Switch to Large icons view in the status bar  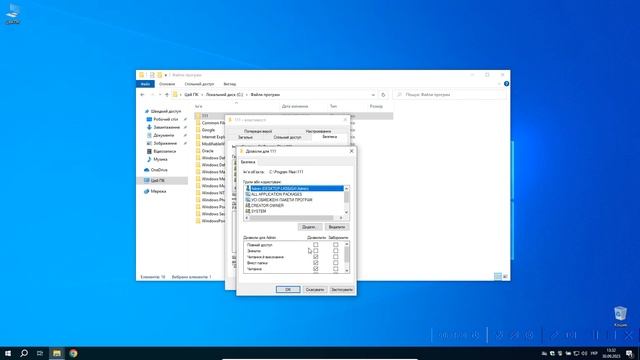505,276
